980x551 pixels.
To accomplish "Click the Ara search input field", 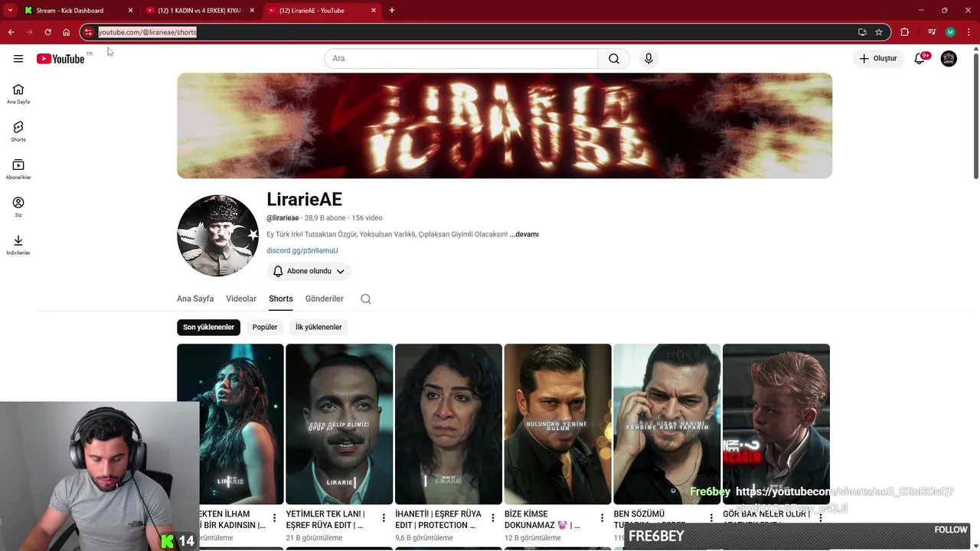I will pyautogui.click(x=461, y=59).
